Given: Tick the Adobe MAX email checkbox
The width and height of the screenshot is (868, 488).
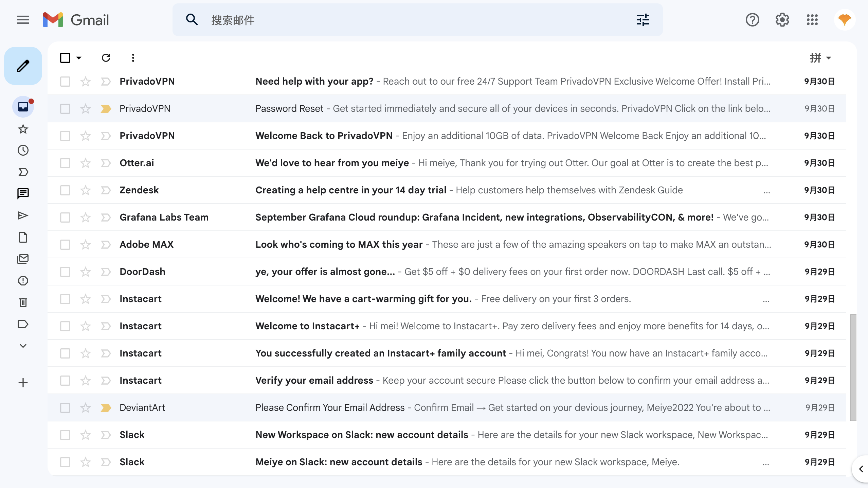Looking at the screenshot, I should (65, 244).
